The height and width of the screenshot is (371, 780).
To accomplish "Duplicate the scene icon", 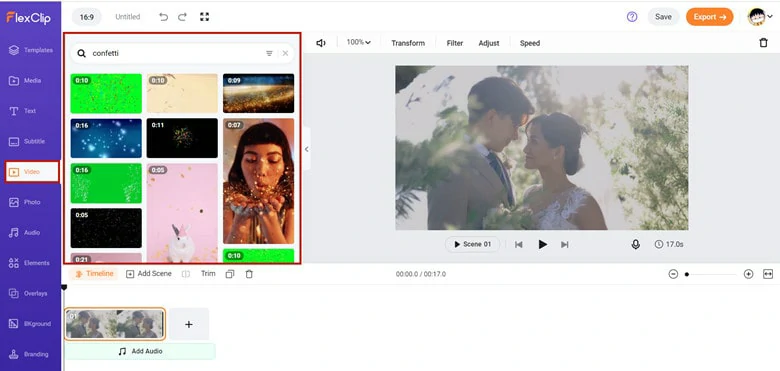I will point(229,274).
